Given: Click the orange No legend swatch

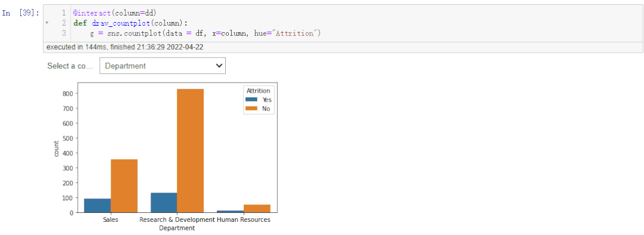Looking at the screenshot, I should [x=251, y=109].
